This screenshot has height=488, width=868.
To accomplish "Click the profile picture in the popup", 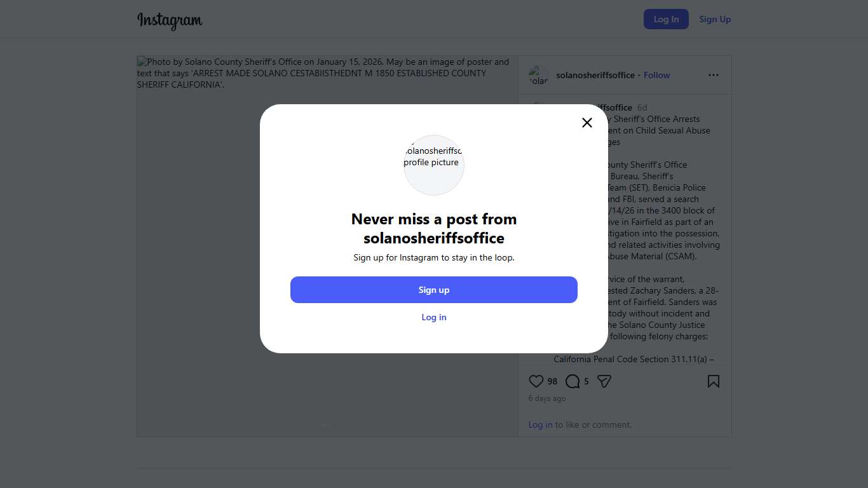I will pos(434,165).
